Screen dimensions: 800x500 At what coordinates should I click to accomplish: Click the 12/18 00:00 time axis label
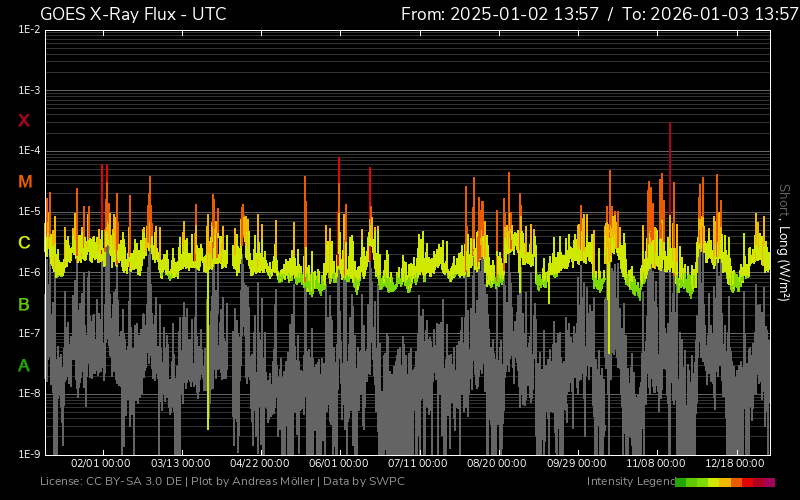point(736,463)
